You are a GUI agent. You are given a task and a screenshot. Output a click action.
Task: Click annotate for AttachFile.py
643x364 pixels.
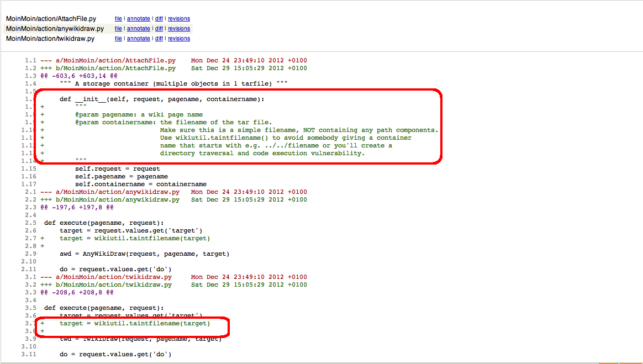138,19
